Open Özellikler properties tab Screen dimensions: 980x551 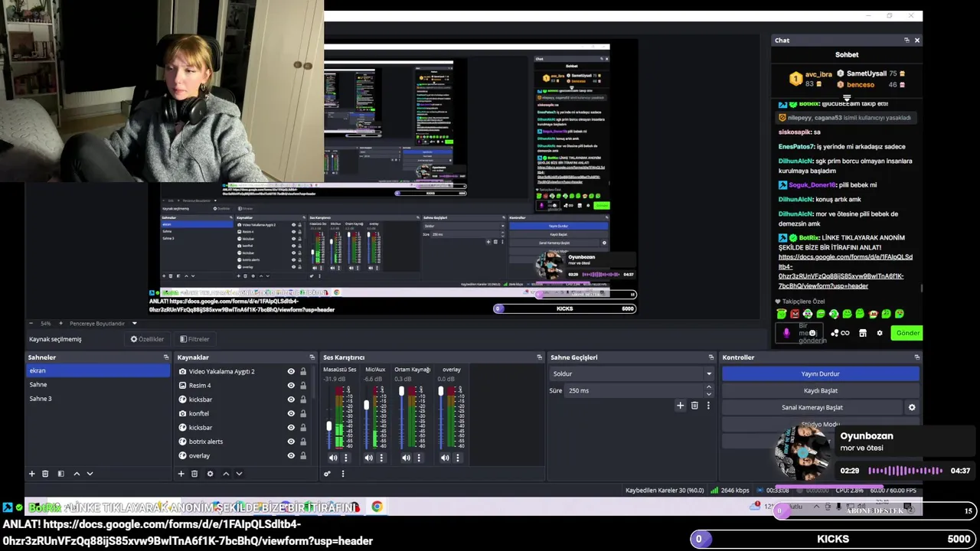[x=147, y=339]
